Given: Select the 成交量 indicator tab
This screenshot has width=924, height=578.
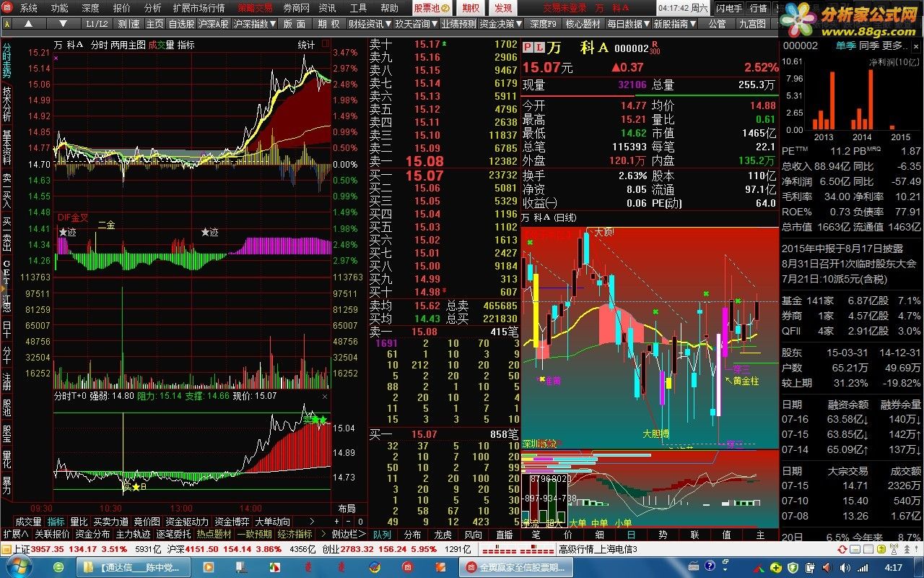Looking at the screenshot, I should coord(28,522).
